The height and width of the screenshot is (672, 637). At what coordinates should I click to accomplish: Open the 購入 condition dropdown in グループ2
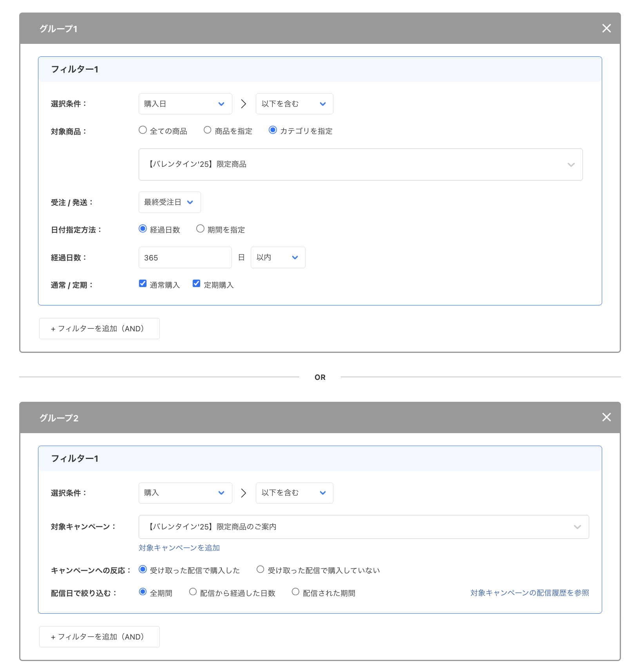(185, 493)
